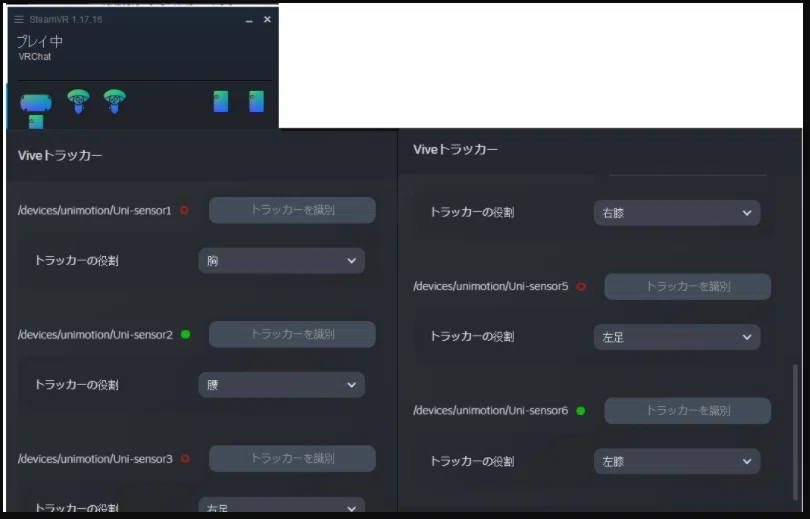The height and width of the screenshot is (519, 810).
Task: Click the Viveトラッカー heading above the 右膝 dropdown
Action: tap(456, 149)
